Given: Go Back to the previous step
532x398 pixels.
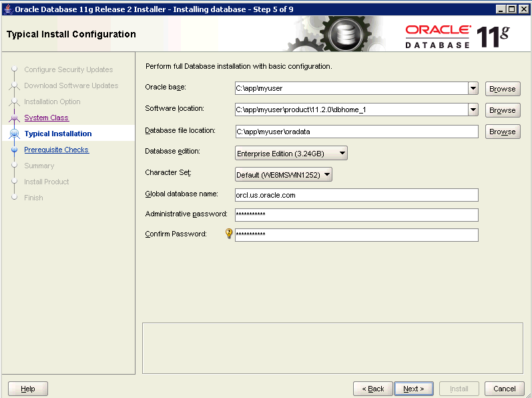Looking at the screenshot, I should click(373, 389).
